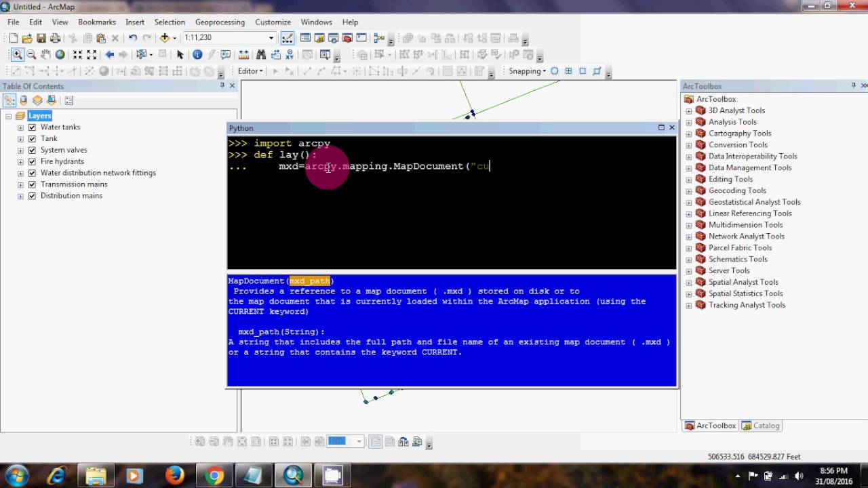Toggle End Snapping
The width and height of the screenshot is (868, 488).
568,71
